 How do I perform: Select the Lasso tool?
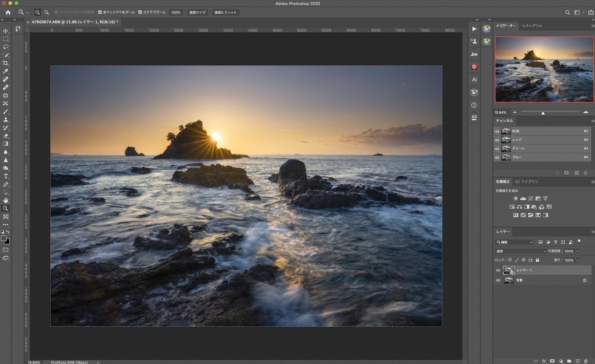coord(6,47)
